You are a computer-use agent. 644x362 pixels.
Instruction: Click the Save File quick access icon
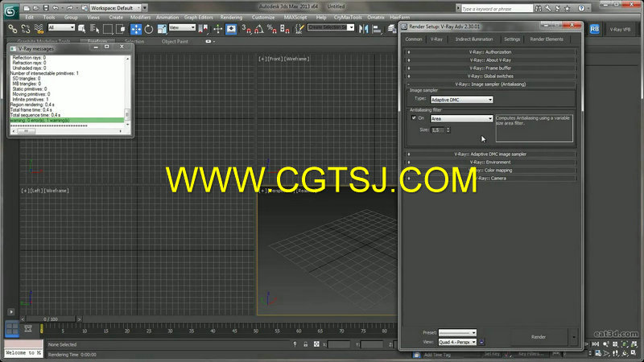click(46, 8)
